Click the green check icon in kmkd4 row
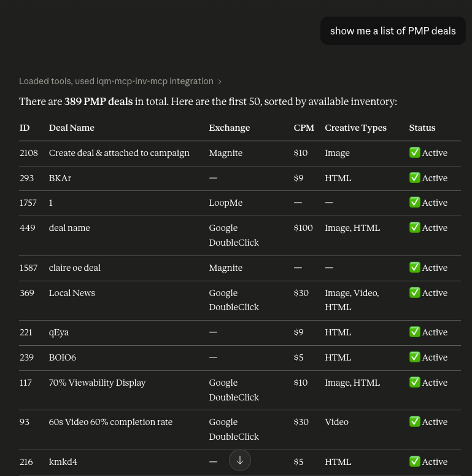This screenshot has height=476, width=472. (x=415, y=461)
